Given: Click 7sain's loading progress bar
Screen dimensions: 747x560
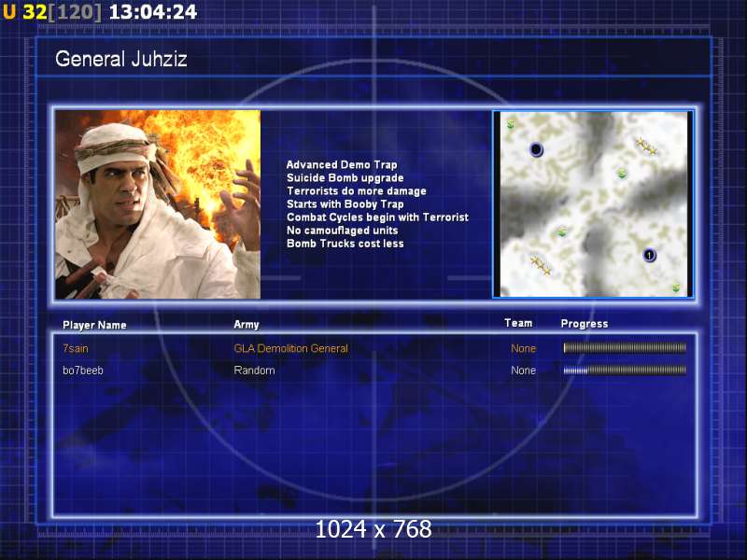Looking at the screenshot, I should (625, 348).
